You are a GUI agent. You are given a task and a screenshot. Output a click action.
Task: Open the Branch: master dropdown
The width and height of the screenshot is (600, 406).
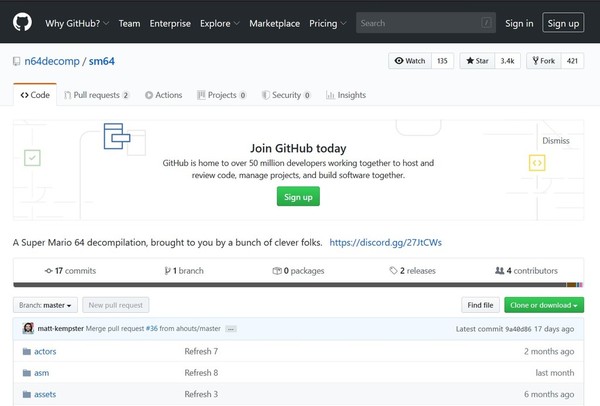(44, 305)
